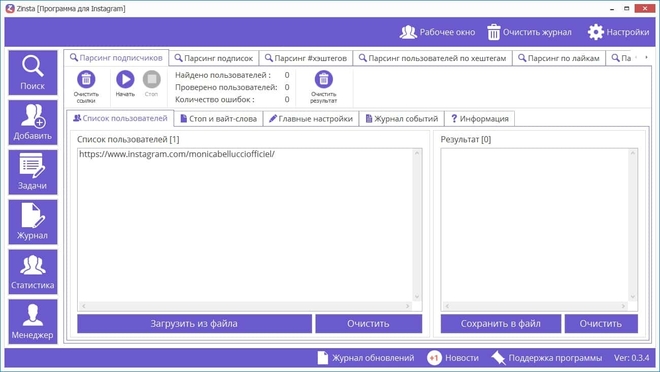This screenshot has height=372, width=660.
Task: Click user list horizontal scrollbar right arrow
Action: click(407, 306)
